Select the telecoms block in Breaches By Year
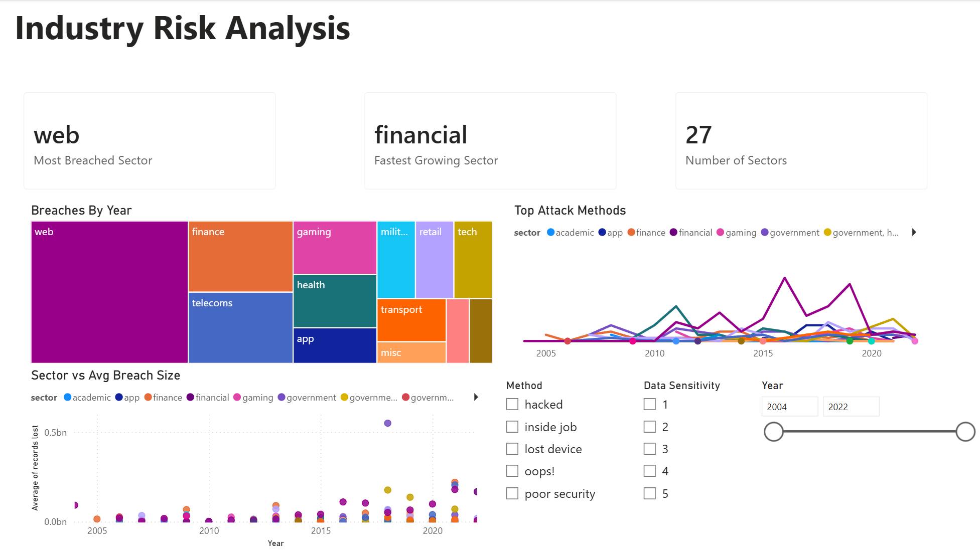The height and width of the screenshot is (551, 980). point(240,328)
